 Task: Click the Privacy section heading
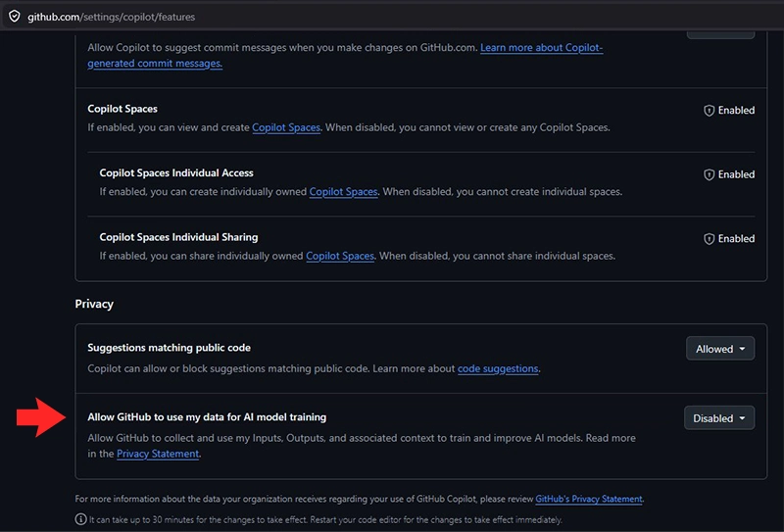tap(94, 304)
